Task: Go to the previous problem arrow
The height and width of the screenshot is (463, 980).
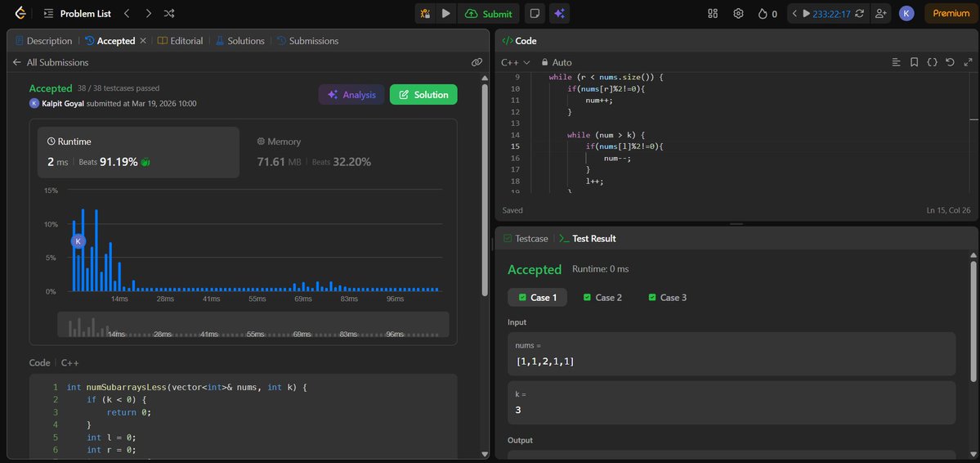Action: 127,13
